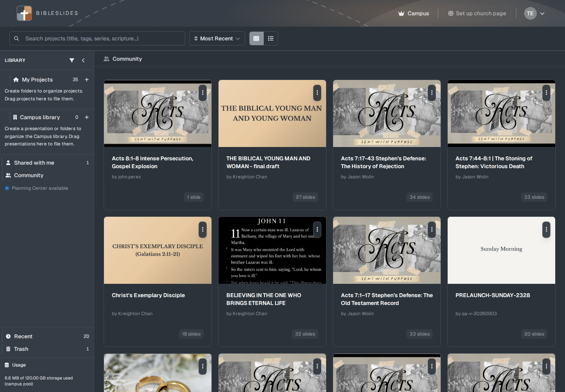The height and width of the screenshot is (392, 565).
Task: Open options for Acts 8:1-8 Intense Persecution card
Action: click(202, 93)
